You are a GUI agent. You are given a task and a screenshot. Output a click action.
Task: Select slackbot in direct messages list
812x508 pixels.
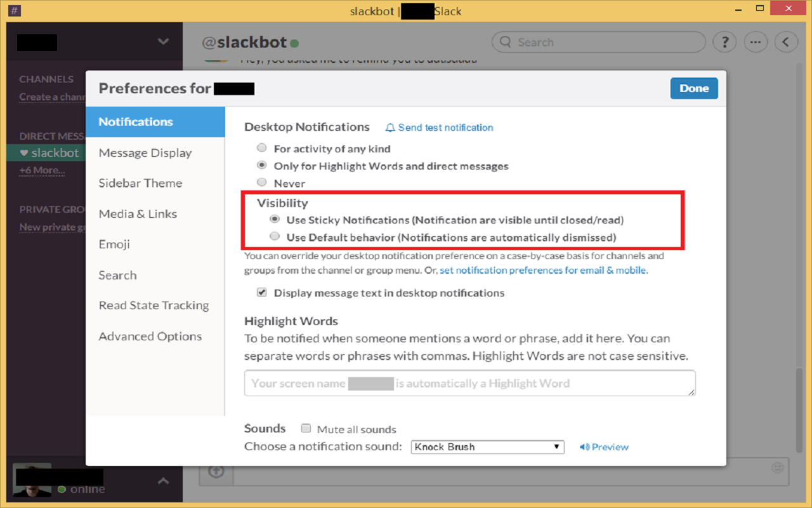[46, 153]
